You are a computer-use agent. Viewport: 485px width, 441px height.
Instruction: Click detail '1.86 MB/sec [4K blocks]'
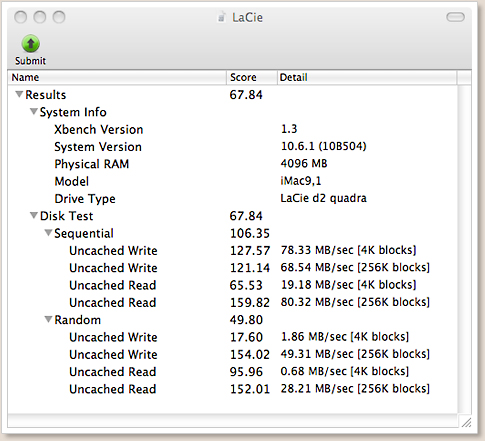(x=345, y=337)
